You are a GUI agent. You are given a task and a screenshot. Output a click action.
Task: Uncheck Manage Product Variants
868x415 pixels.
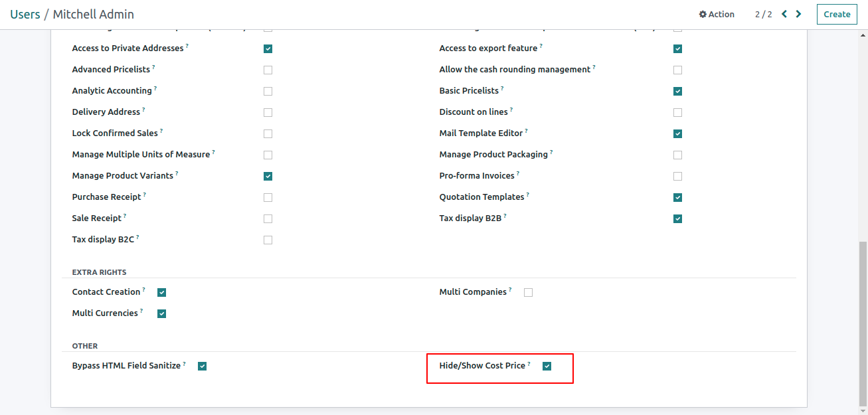268,176
